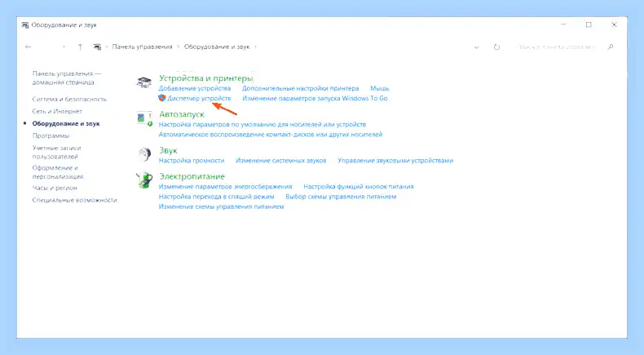This screenshot has width=644, height=355.
Task: Click the Оборудование и звук breadcrumb
Action: click(x=217, y=47)
